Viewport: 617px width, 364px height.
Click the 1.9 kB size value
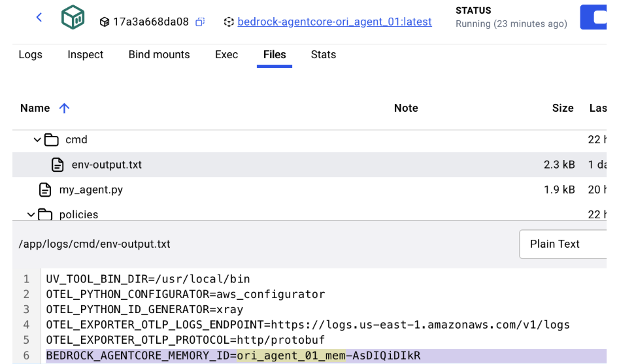click(559, 190)
